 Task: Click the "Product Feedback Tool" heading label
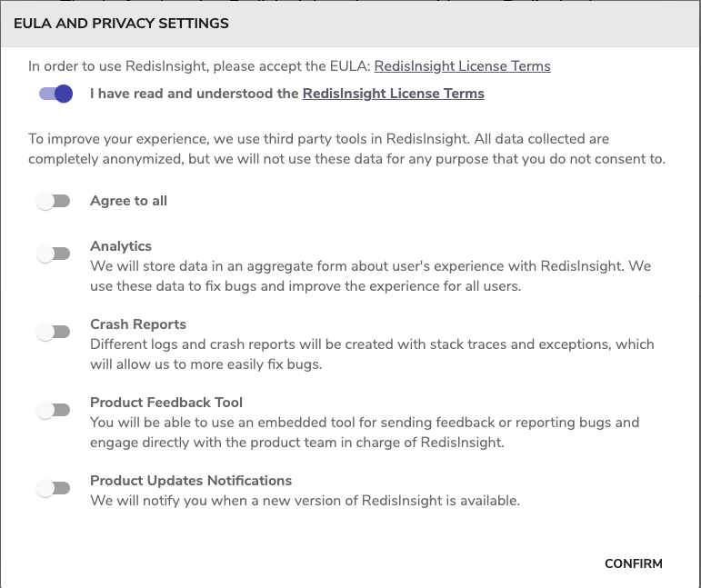166,403
